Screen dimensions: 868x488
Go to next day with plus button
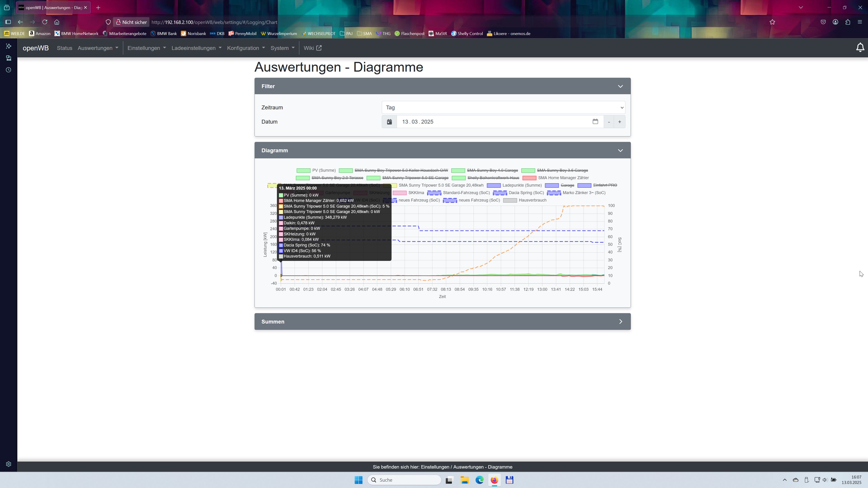coord(619,122)
